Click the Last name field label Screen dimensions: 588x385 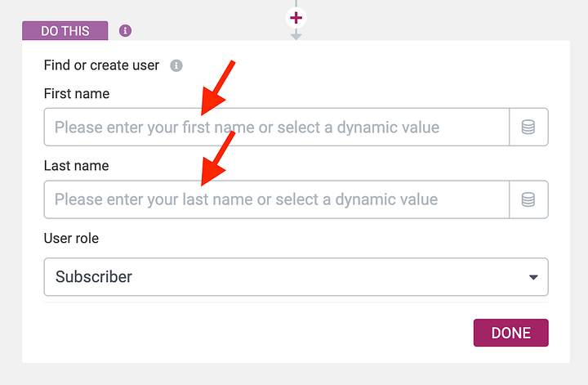point(76,166)
